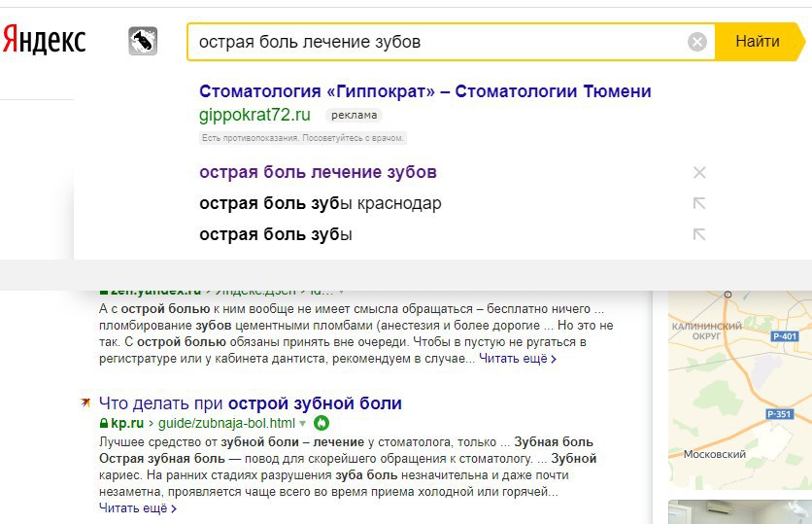Image resolution: width=812 pixels, height=524 pixels.
Task: Click the Московский label on the map
Action: tap(715, 454)
